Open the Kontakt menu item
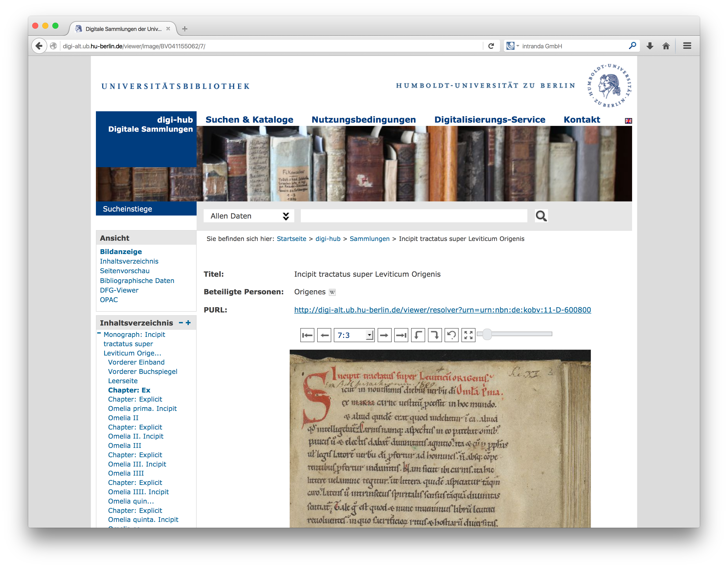Image resolution: width=728 pixels, height=568 pixels. [x=582, y=120]
